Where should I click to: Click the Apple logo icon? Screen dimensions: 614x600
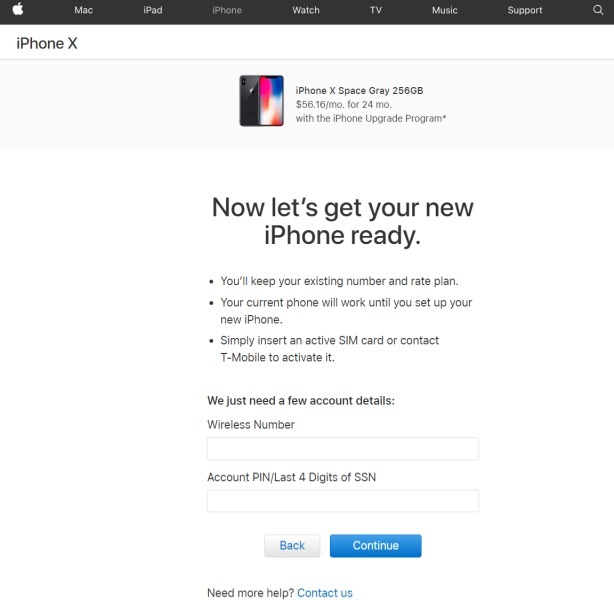pos(17,10)
